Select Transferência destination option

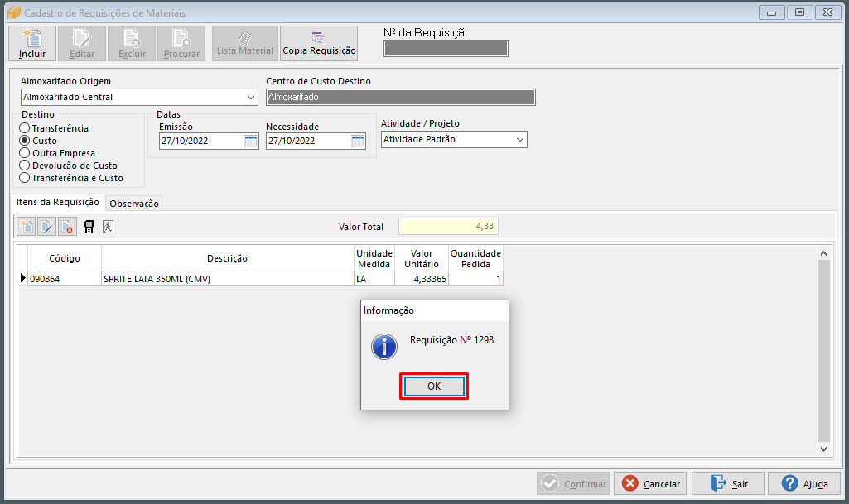click(54, 128)
